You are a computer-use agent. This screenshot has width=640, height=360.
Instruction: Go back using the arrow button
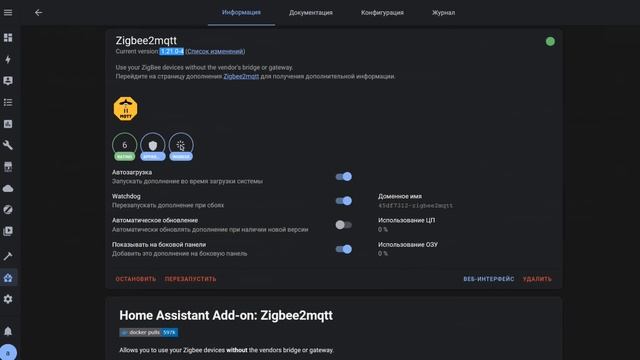pyautogui.click(x=38, y=13)
